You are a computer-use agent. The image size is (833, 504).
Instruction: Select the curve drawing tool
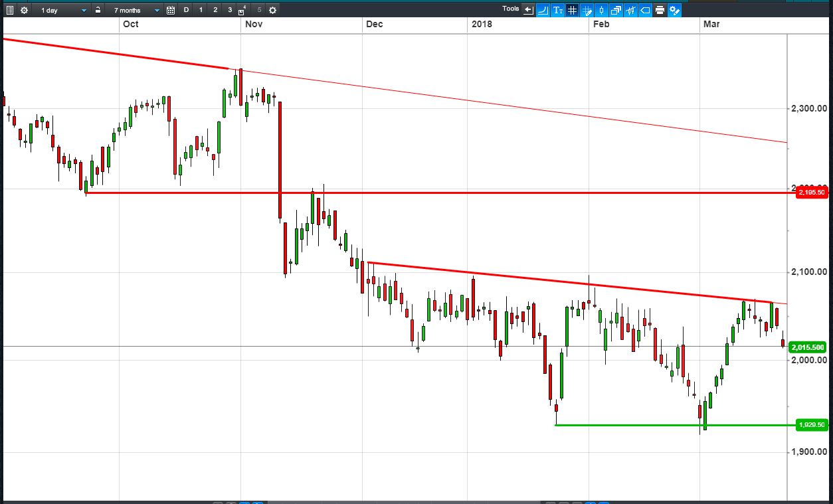543,10
